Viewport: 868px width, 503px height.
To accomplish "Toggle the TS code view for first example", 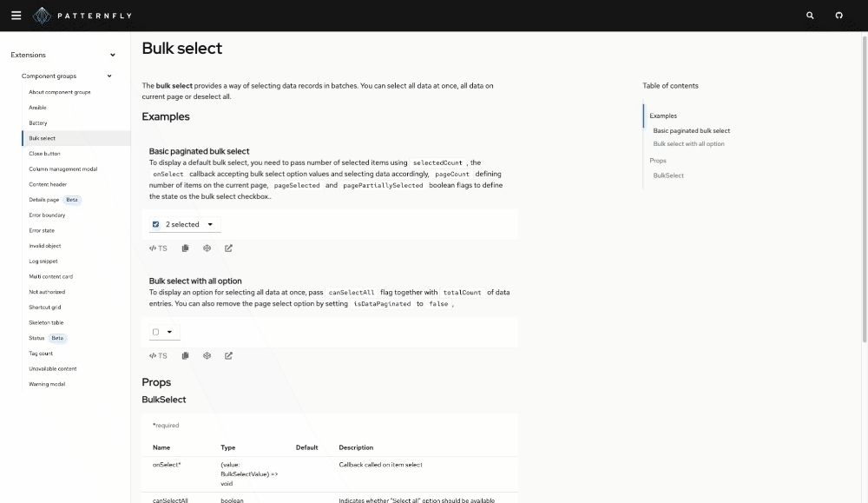I will pyautogui.click(x=158, y=248).
